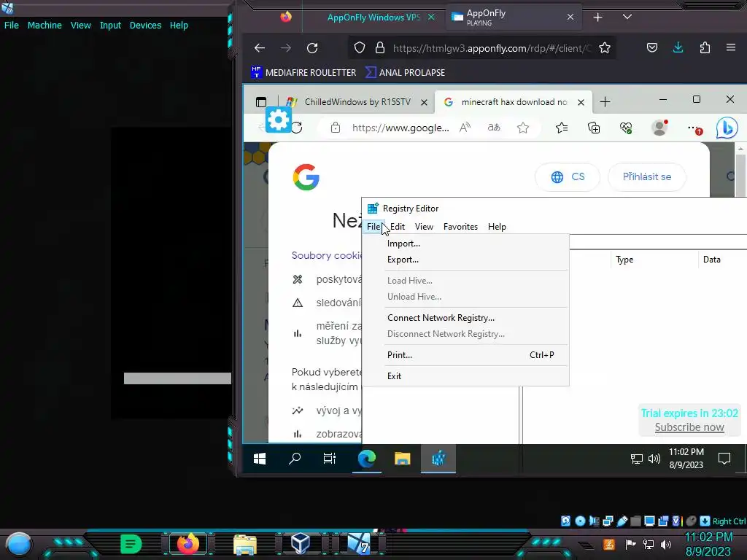Click remote taskbar volume icon
The width and height of the screenshot is (747, 560).
[x=654, y=459]
